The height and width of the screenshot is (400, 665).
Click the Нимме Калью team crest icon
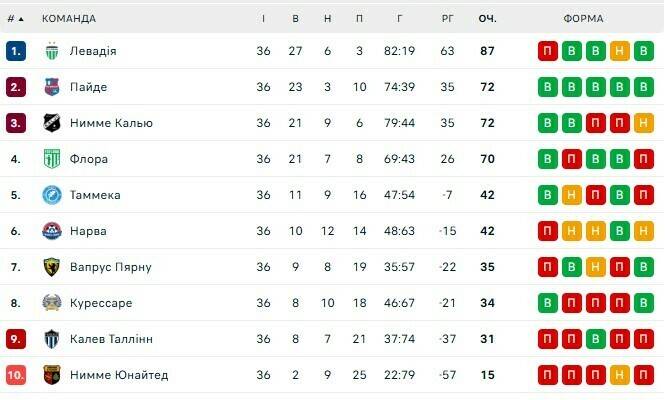53,123
